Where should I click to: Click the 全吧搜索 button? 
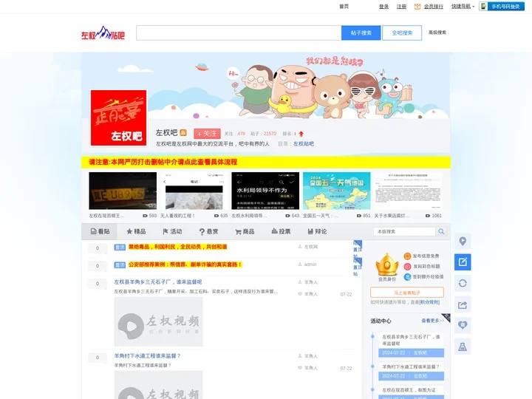click(402, 33)
